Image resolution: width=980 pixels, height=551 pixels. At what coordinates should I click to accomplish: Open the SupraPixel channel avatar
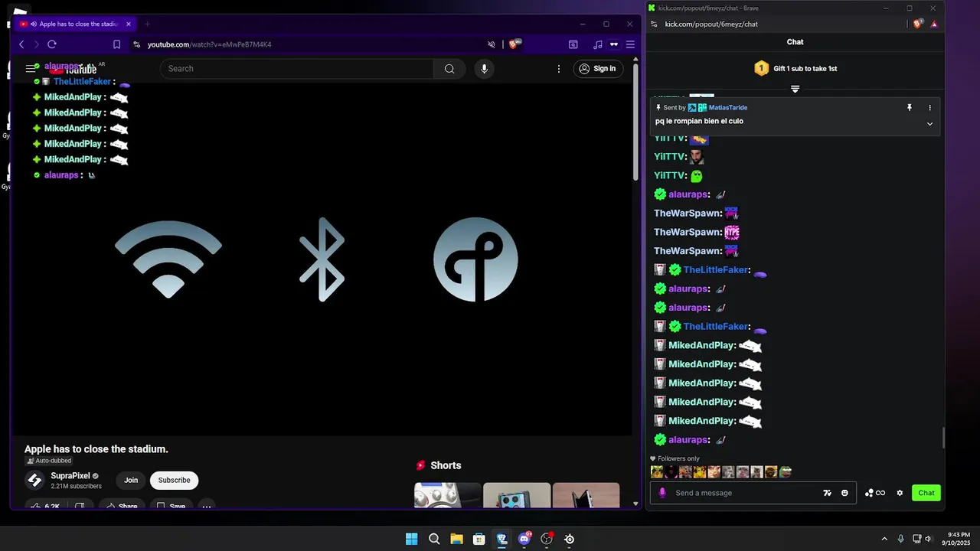34,480
